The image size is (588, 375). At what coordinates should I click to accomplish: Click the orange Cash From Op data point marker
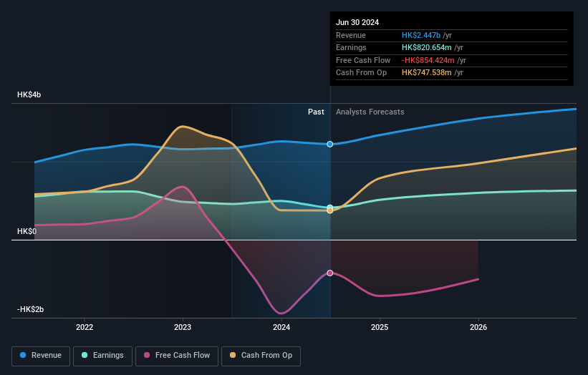point(330,211)
